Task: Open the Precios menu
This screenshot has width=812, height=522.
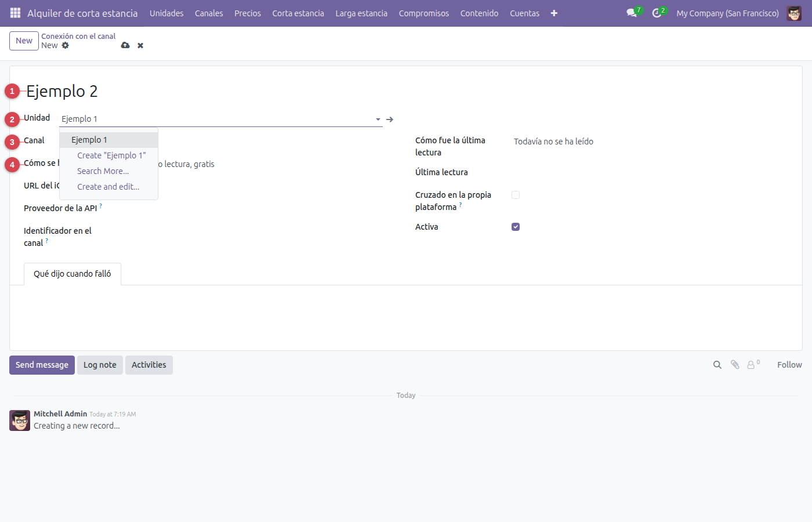Action: click(248, 13)
